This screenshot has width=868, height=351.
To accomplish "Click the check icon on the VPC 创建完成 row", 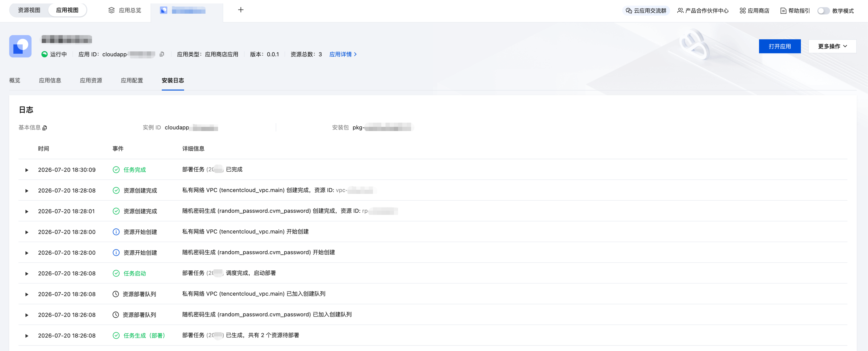I will pyautogui.click(x=116, y=191).
